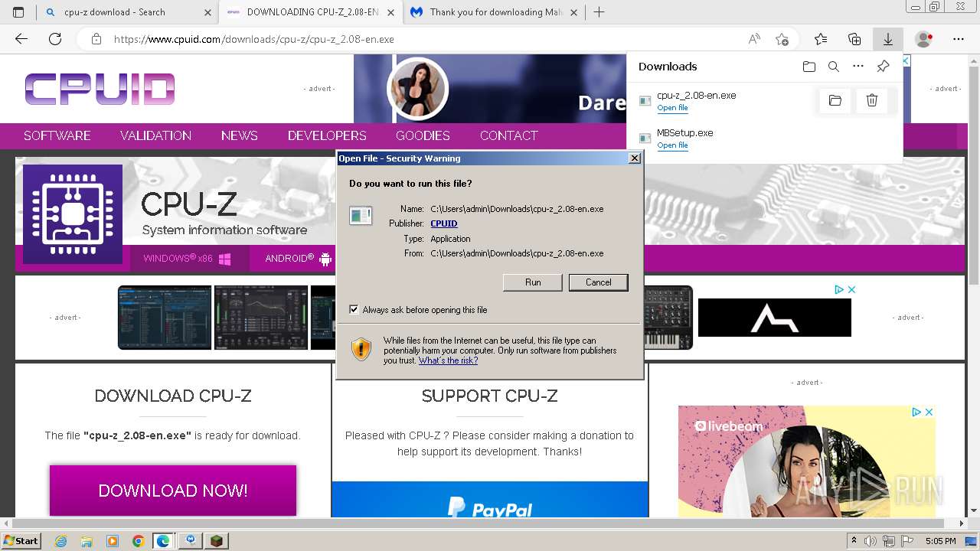Open more options in Downloads panel
Image resolution: width=980 pixels, height=551 pixels.
[x=858, y=67]
